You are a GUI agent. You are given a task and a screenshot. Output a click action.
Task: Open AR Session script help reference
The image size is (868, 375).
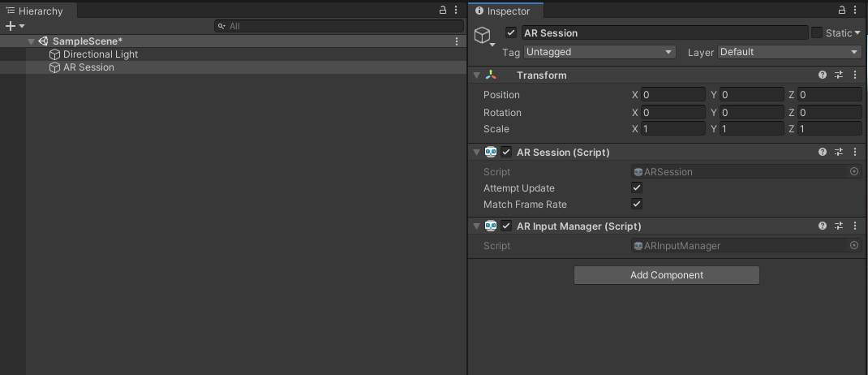[x=823, y=152]
